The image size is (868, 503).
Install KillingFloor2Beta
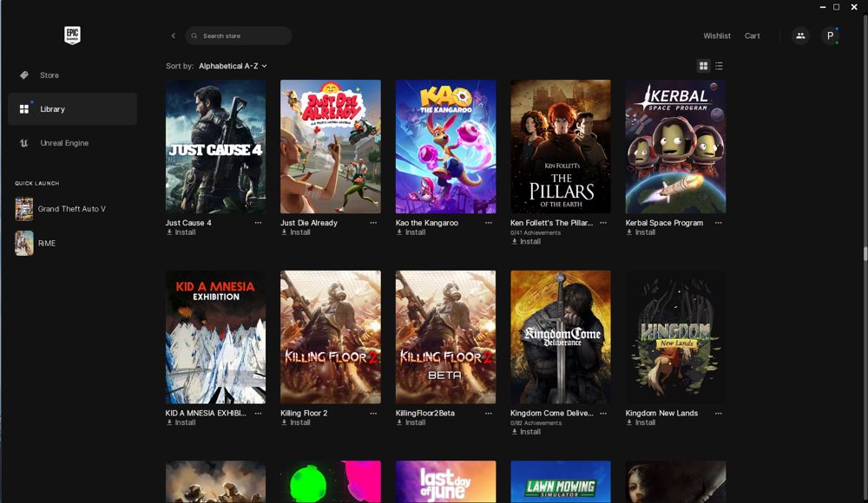(411, 422)
